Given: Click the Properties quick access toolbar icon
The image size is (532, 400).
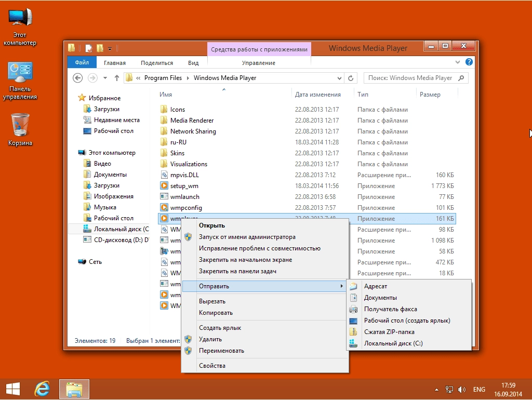Looking at the screenshot, I should 88,48.
